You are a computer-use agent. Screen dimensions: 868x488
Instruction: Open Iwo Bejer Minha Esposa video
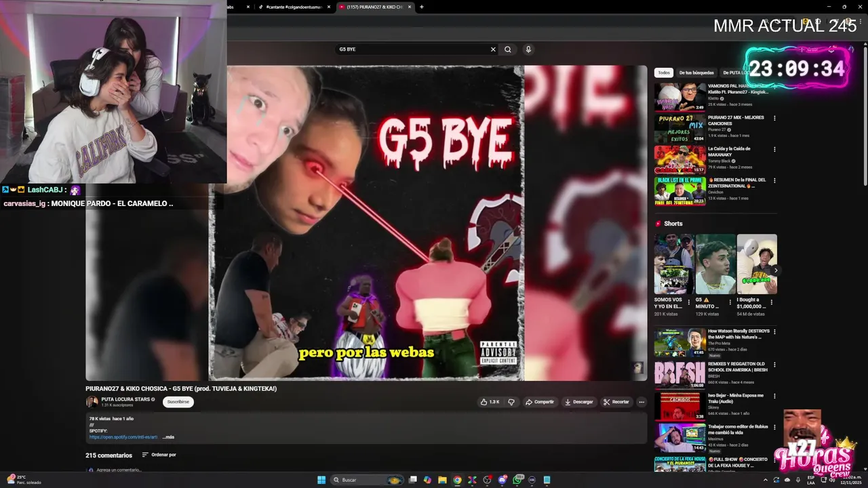click(x=679, y=405)
